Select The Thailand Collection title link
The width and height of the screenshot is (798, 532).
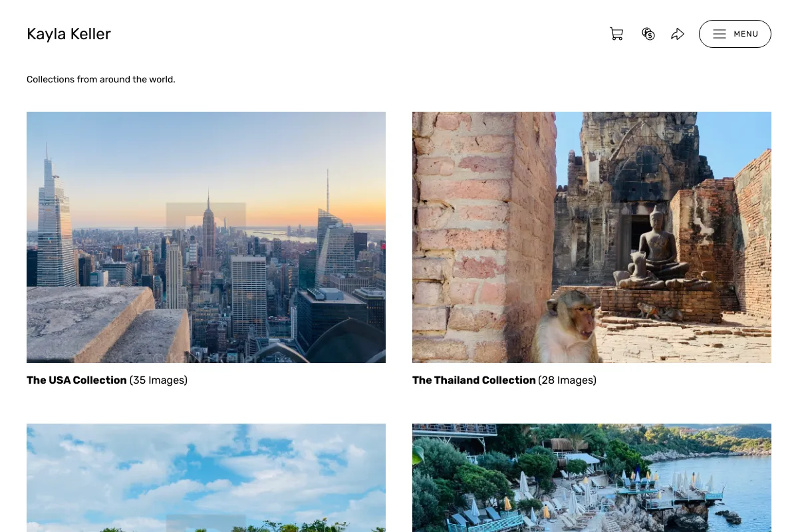tap(474, 380)
